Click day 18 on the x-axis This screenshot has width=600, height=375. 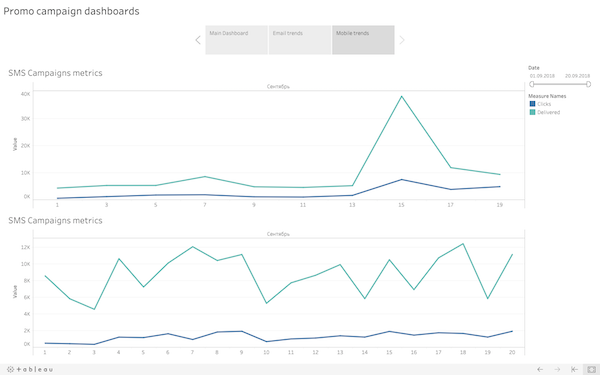tap(463, 352)
